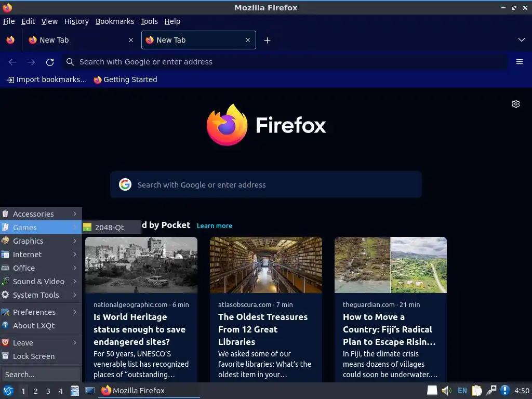Viewport: 532px width, 399px height.
Task: Expand Sound & Video submenu
Action: click(41, 282)
